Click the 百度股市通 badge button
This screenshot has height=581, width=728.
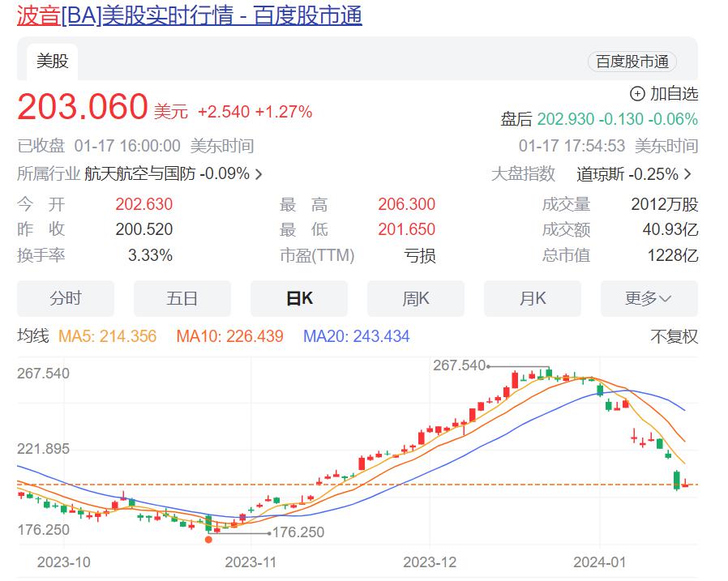click(632, 62)
